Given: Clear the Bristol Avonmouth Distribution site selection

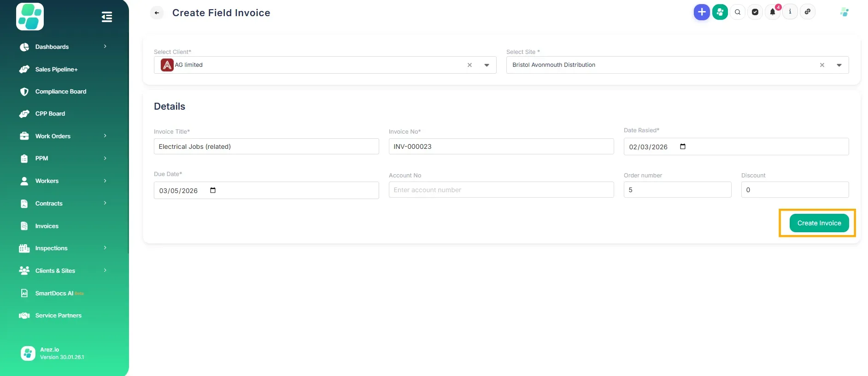Looking at the screenshot, I should [x=822, y=65].
